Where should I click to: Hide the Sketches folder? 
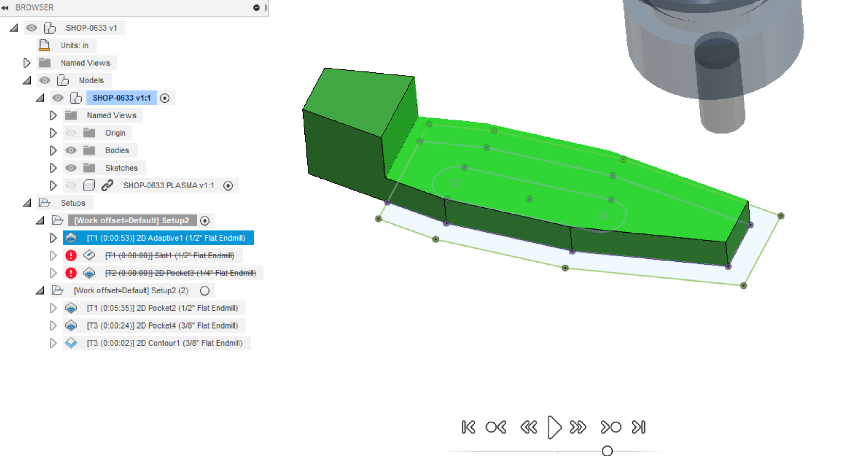[x=71, y=168]
